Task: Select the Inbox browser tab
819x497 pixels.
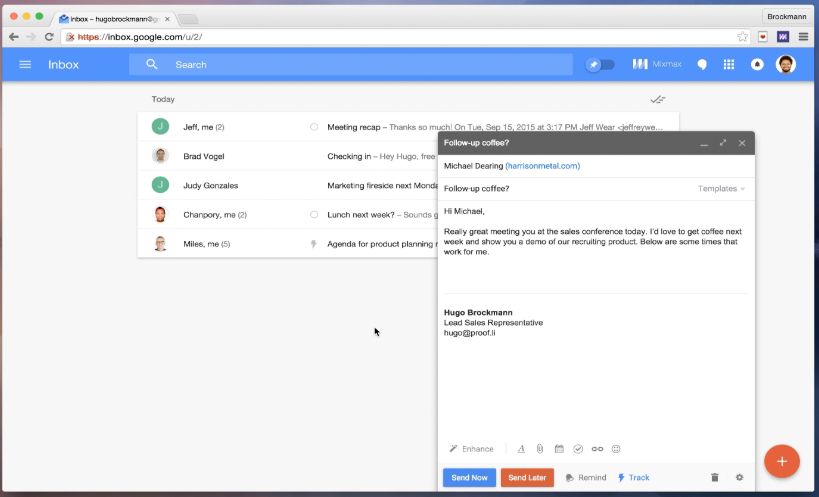Action: [x=115, y=18]
